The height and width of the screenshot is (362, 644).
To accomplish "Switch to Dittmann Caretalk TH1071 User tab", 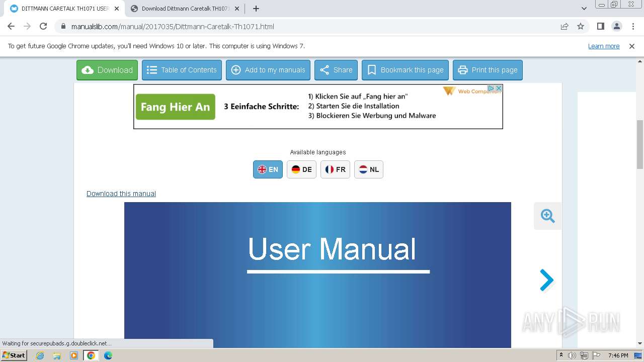I will tap(65, 9).
